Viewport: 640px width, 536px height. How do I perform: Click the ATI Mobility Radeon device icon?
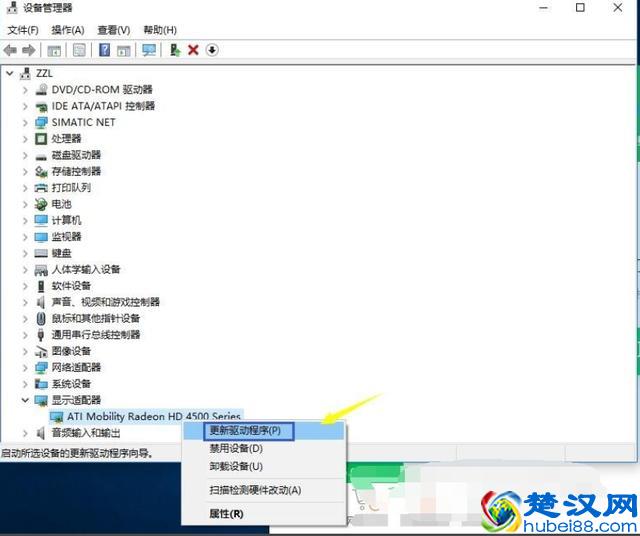(x=56, y=416)
